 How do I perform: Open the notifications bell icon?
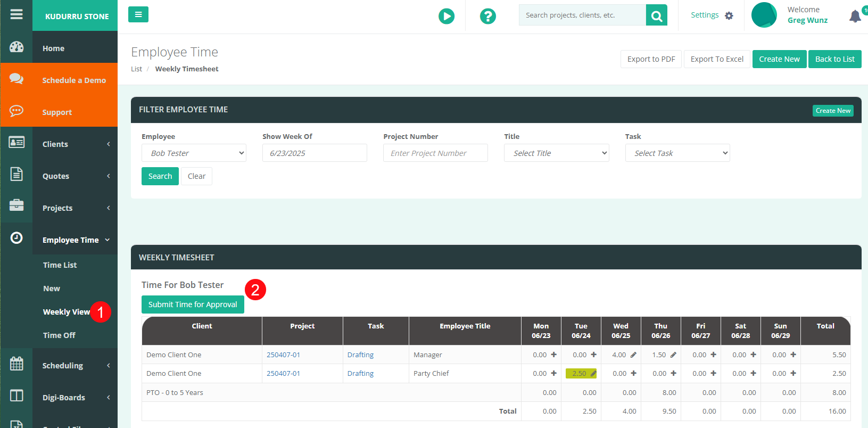pos(855,17)
